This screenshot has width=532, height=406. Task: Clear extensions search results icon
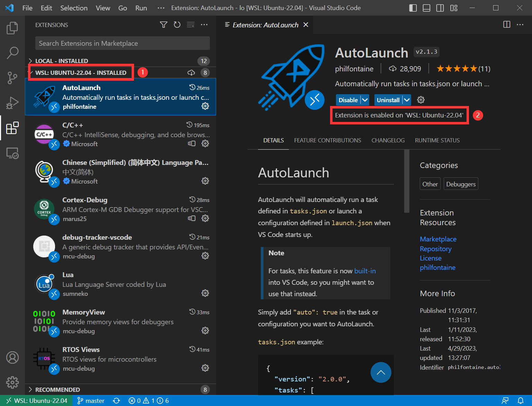tap(190, 25)
